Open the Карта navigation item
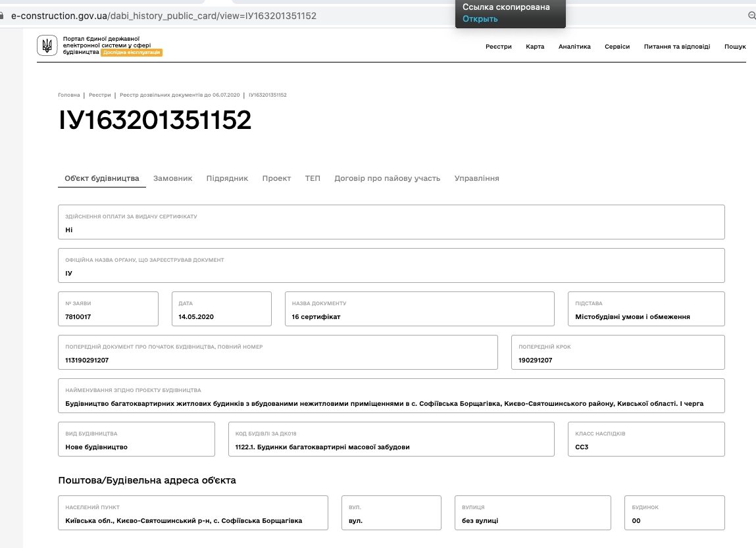This screenshot has width=756, height=548. (x=535, y=47)
